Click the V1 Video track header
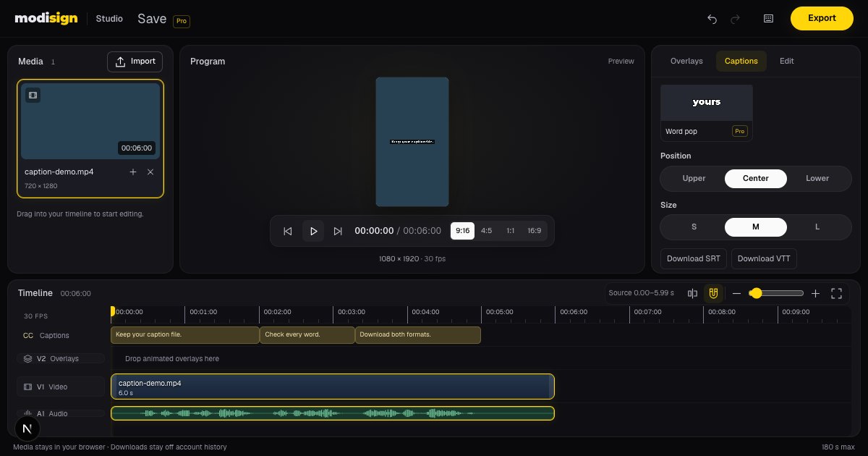This screenshot has height=456, width=868. pyautogui.click(x=61, y=387)
